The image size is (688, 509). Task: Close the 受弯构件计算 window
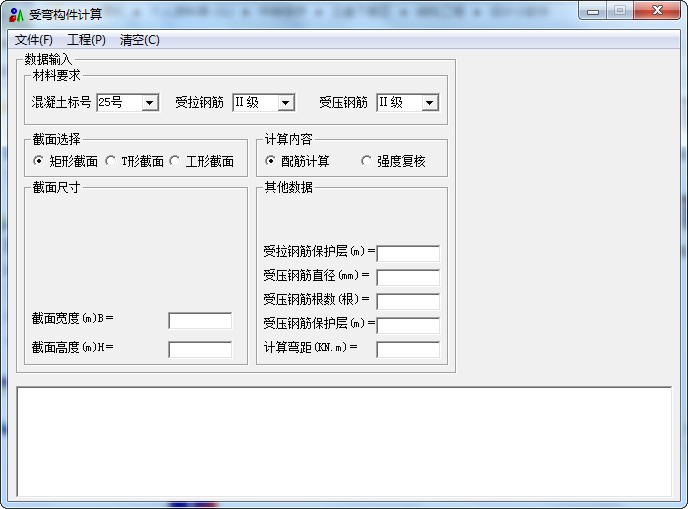[x=657, y=11]
